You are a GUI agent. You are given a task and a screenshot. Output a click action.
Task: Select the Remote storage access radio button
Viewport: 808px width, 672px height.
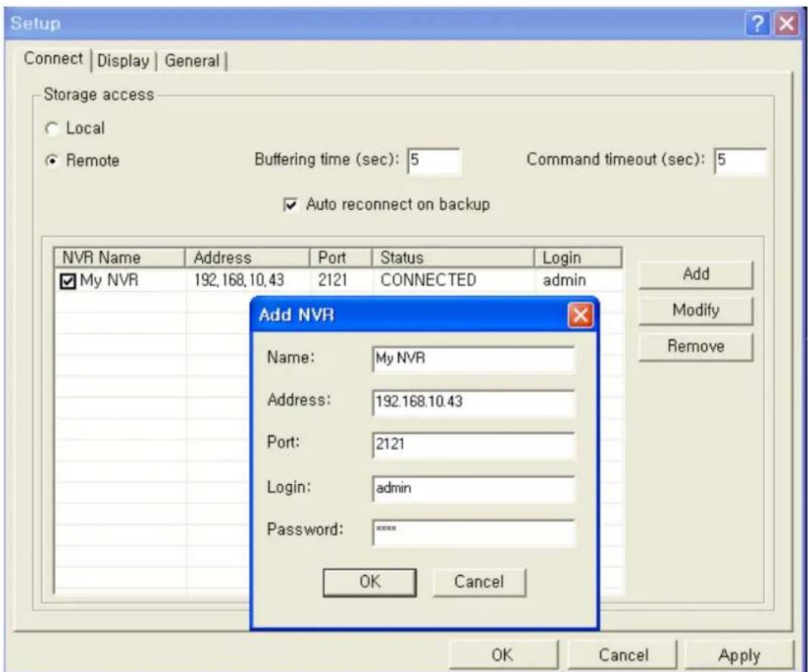[x=51, y=161]
